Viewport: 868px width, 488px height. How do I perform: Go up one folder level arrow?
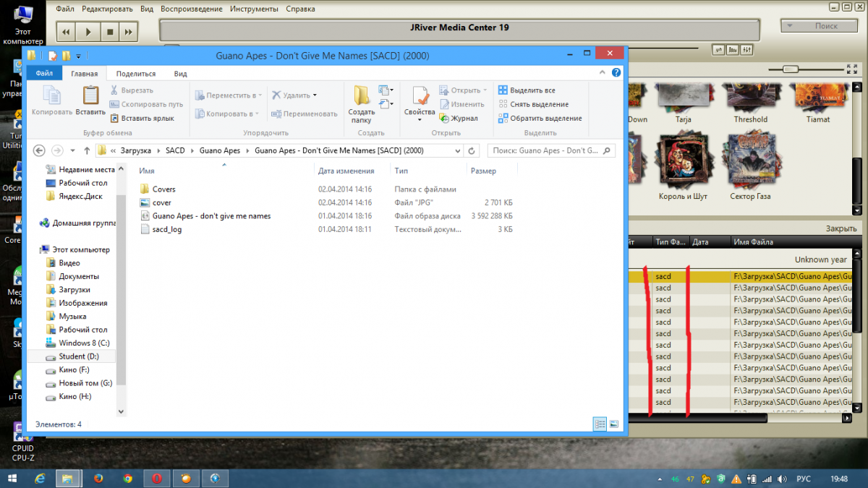[88, 151]
